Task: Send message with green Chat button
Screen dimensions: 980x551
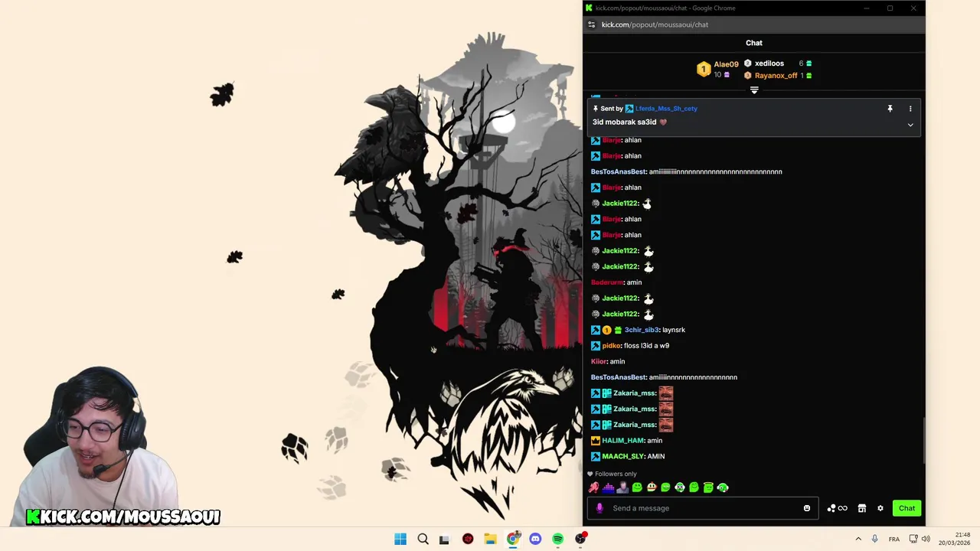Action: (906, 508)
